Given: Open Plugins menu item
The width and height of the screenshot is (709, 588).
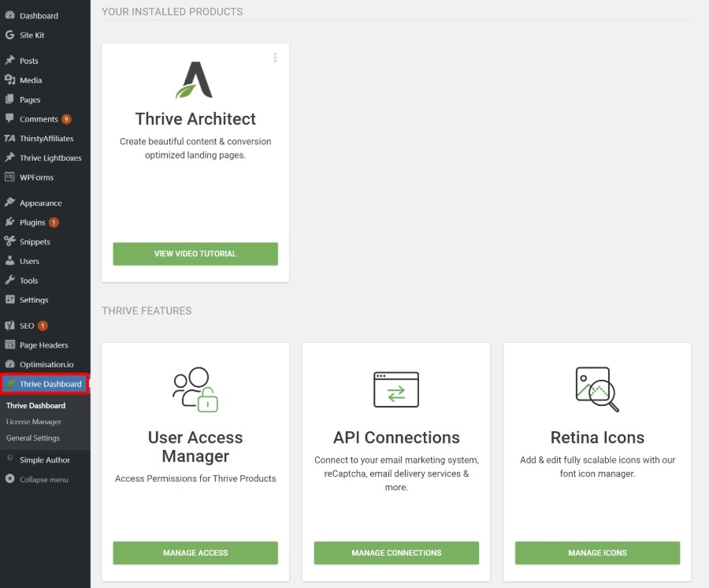Looking at the screenshot, I should coord(32,222).
